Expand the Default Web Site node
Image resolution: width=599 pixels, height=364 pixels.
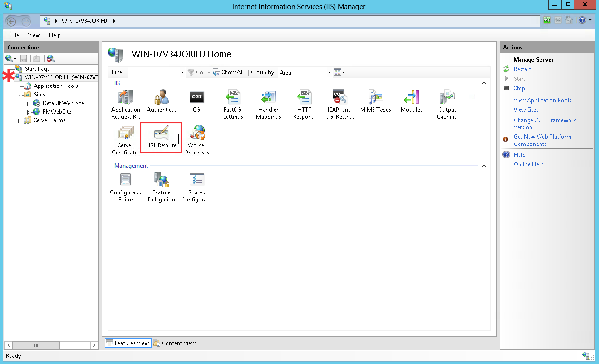coord(28,103)
